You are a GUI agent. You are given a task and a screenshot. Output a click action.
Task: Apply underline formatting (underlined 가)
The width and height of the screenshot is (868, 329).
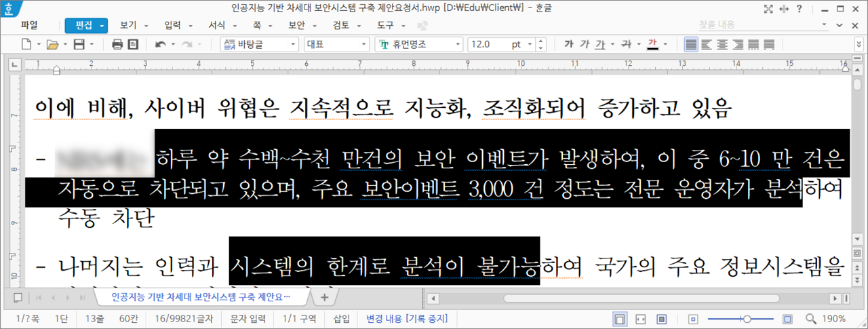pyautogui.click(x=599, y=44)
